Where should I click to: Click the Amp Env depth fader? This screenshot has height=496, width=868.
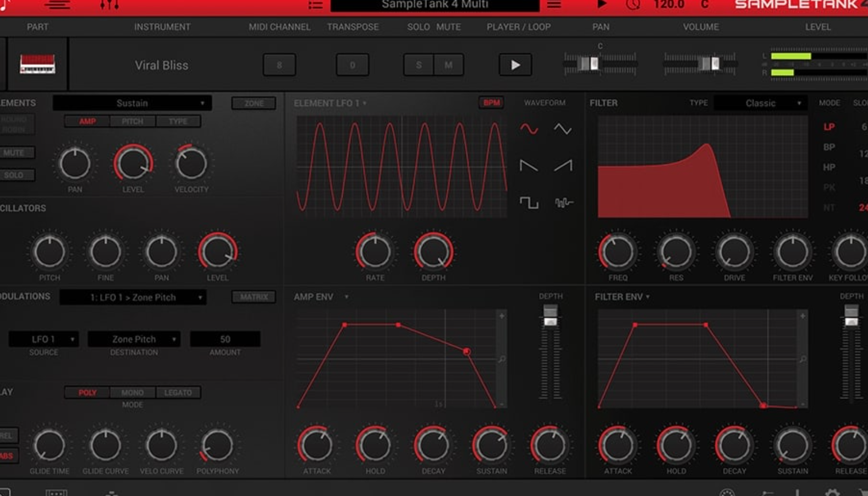pyautogui.click(x=550, y=315)
